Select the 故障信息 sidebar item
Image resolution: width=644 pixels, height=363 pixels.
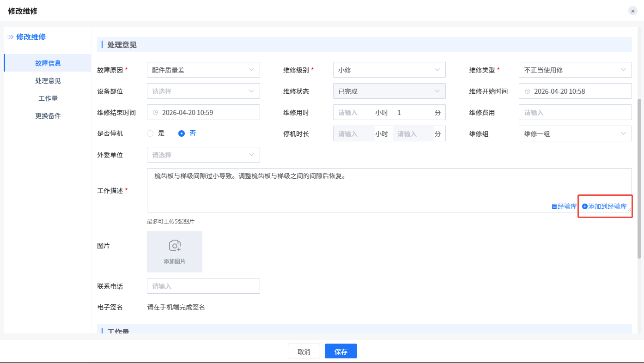(48, 63)
